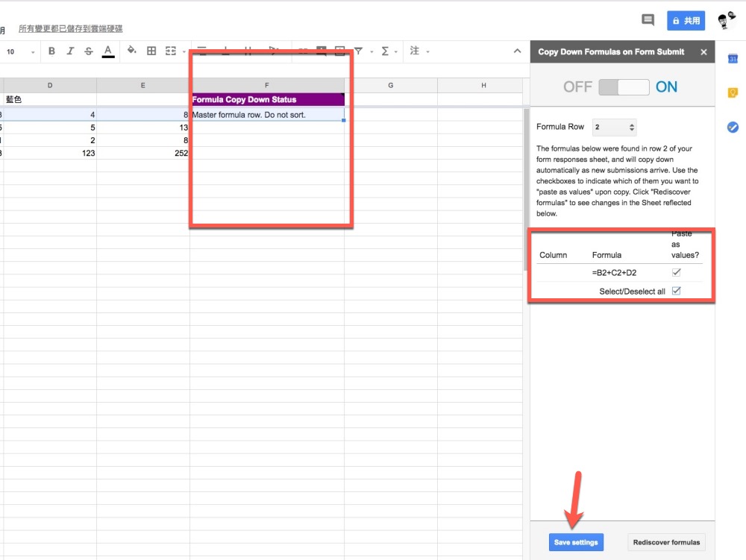Toggle italic formatting
Viewport: 746px width, 560px height.
click(x=70, y=51)
